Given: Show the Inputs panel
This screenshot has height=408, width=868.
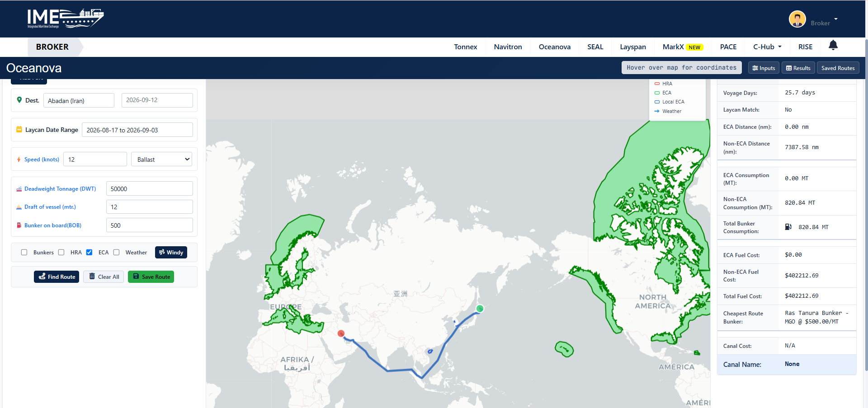Looking at the screenshot, I should click(763, 68).
